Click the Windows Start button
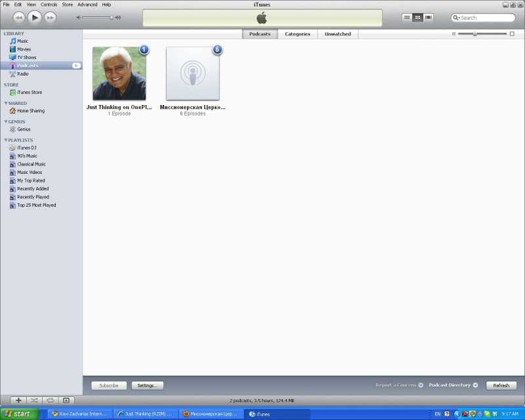The height and width of the screenshot is (420, 525). 20,414
